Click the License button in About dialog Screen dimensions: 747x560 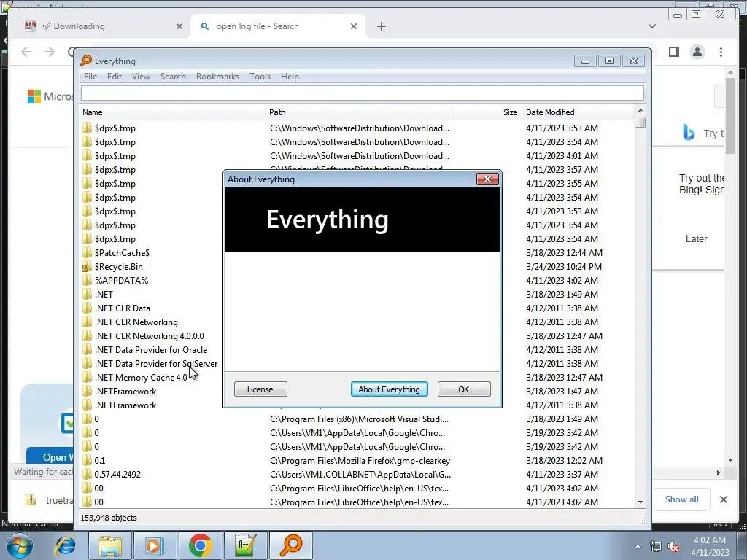pyautogui.click(x=260, y=389)
